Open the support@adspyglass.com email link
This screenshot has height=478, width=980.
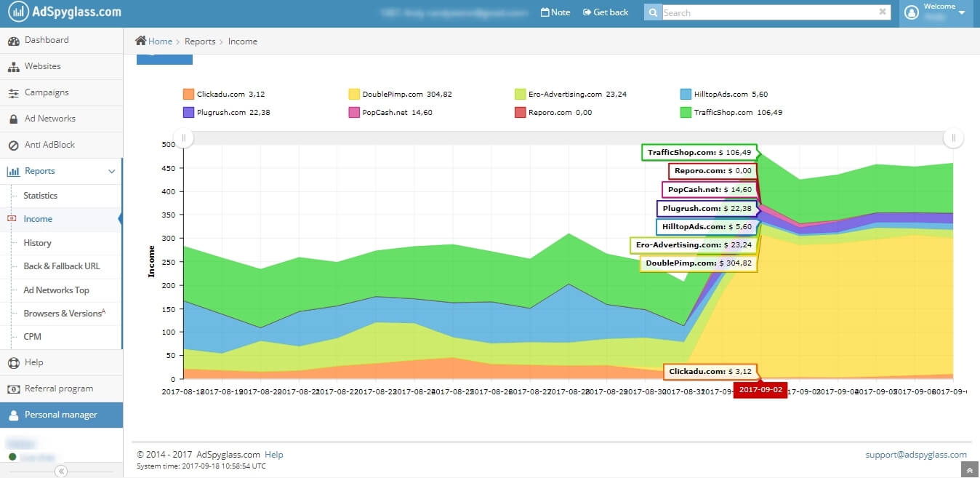(916, 455)
